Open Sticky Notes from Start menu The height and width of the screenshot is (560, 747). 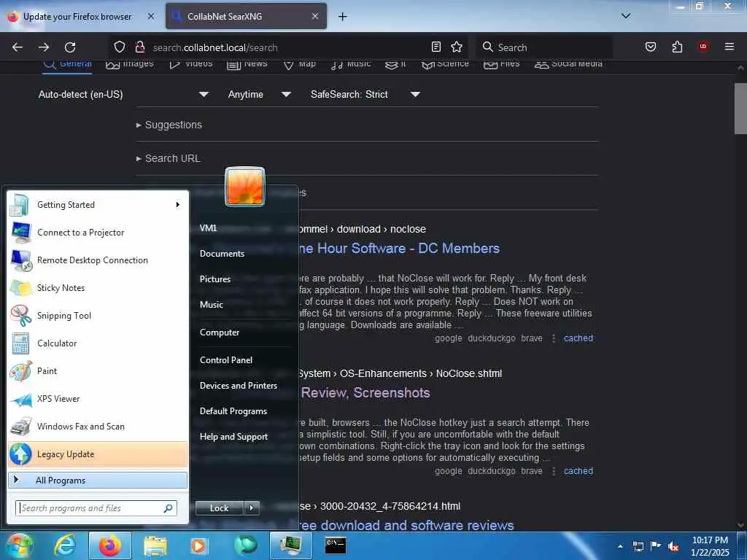pos(98,287)
